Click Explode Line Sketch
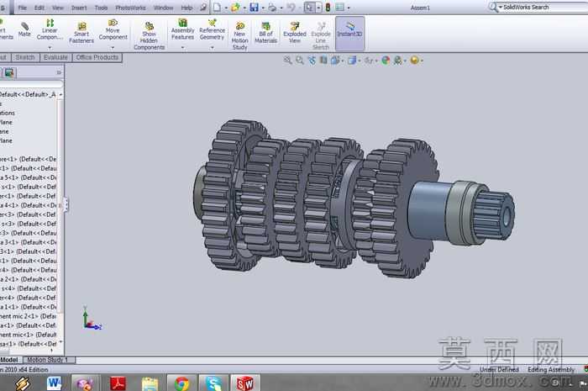Screen dimensions: 588x391 (321, 35)
